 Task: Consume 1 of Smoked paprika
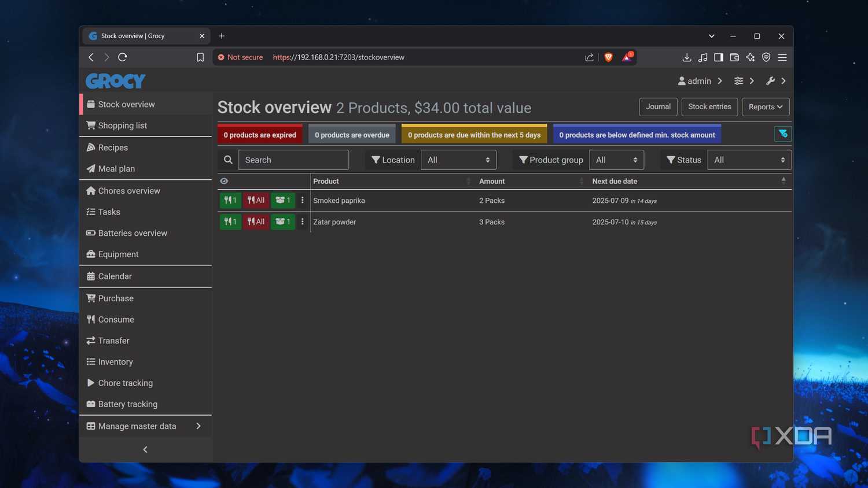[230, 200]
